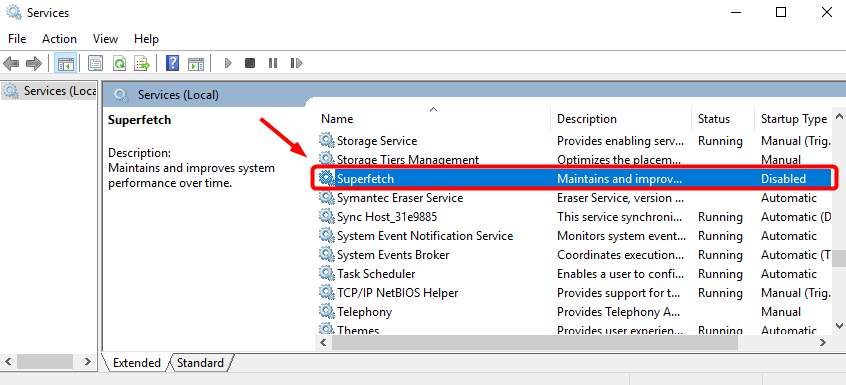Click the Restart Service toolbar icon
The image size is (846, 385).
(296, 64)
